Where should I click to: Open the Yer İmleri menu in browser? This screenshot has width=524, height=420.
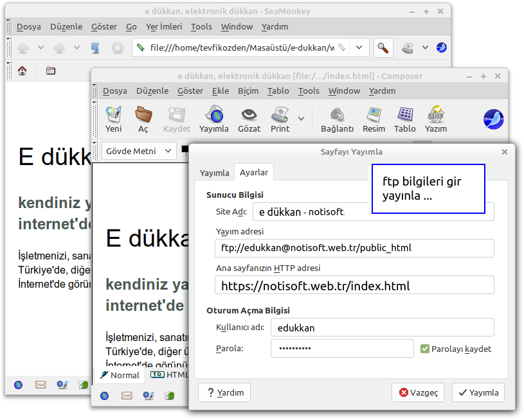(x=164, y=26)
